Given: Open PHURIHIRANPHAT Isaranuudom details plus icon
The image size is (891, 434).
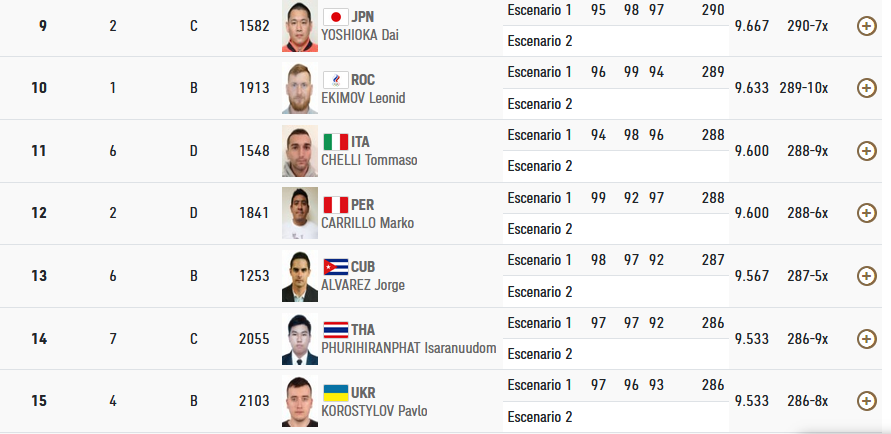Looking at the screenshot, I should coord(866,339).
